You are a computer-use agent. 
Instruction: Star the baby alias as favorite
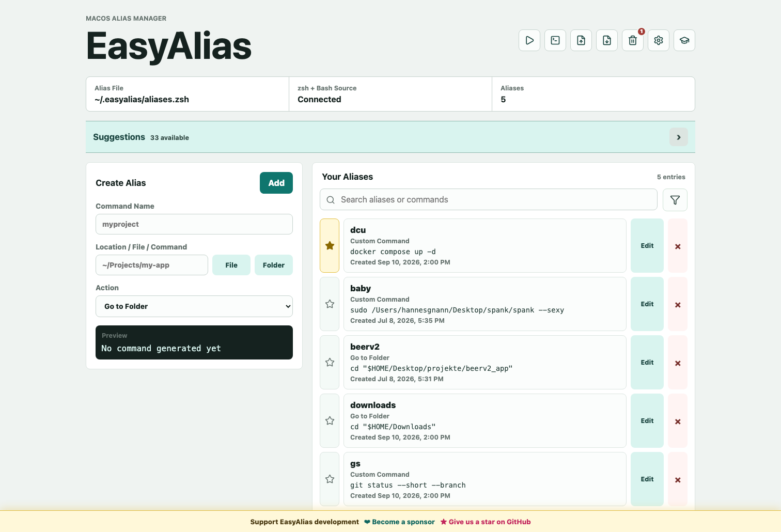point(330,304)
